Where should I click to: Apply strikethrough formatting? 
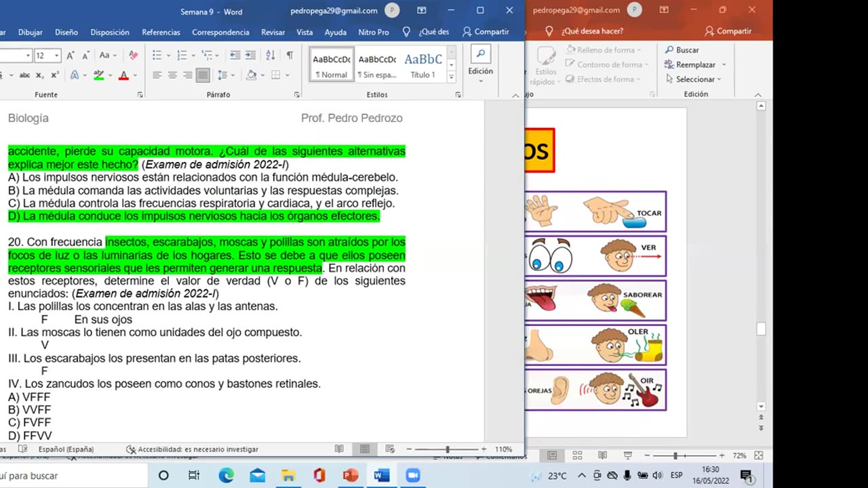pyautogui.click(x=24, y=75)
